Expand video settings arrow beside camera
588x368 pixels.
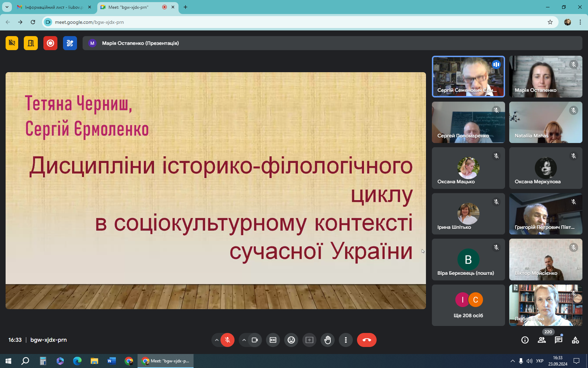tap(244, 340)
